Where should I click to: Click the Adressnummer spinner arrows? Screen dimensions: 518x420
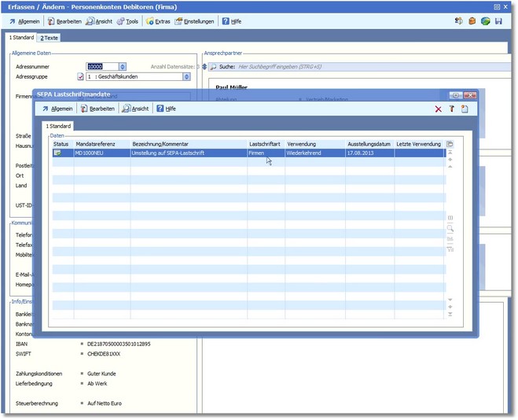coord(123,67)
